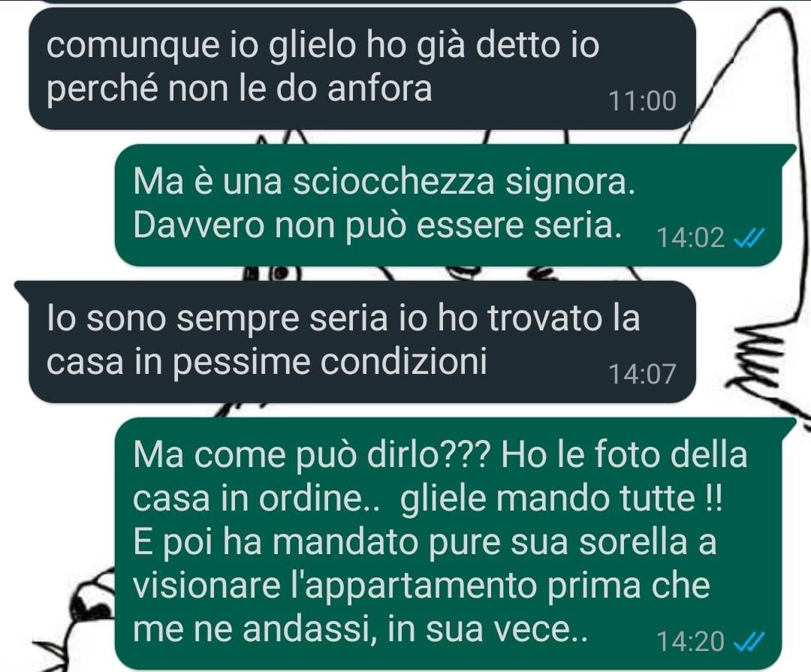The image size is (811, 672).
Task: Click the word "sciocchezza" in the green bubble
Action: (393, 182)
